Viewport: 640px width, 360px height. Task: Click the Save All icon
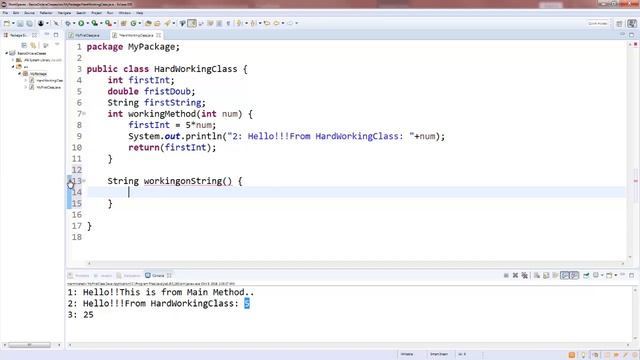(29, 24)
